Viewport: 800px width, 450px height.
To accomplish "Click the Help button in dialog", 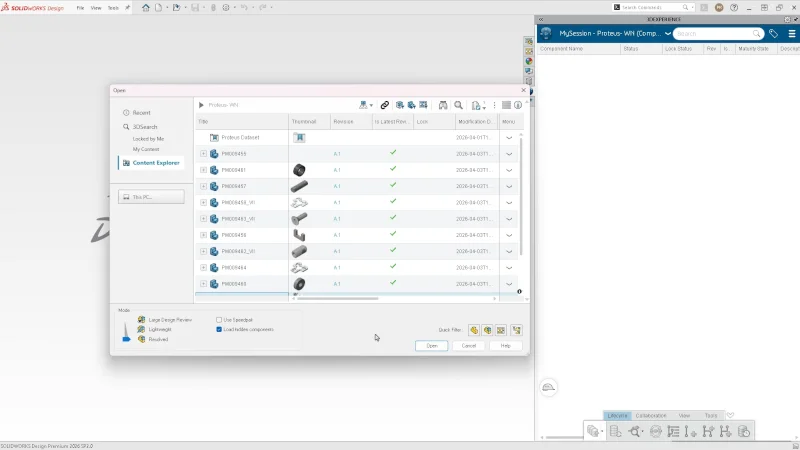I will click(505, 346).
